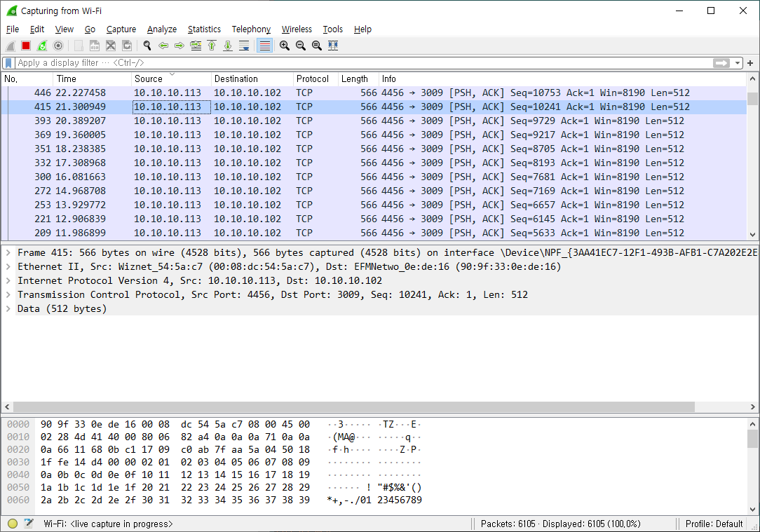
Task: Sort packets by Time column header
Action: (92, 79)
